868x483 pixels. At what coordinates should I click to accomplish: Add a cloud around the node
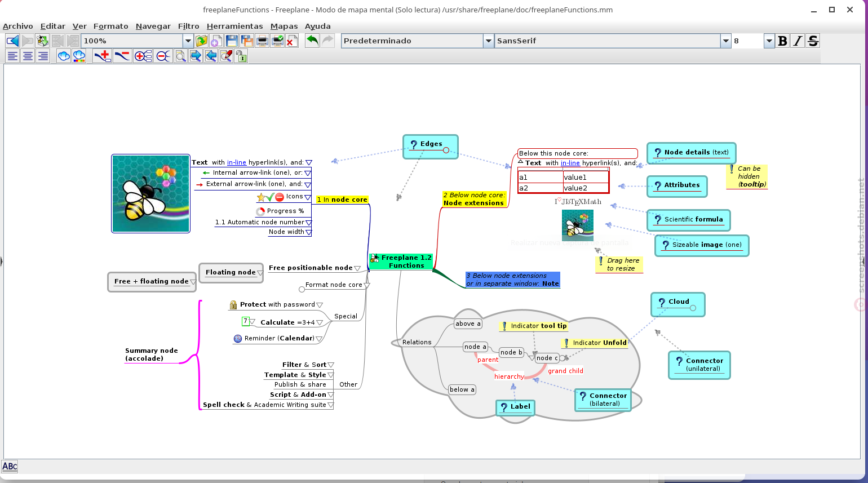(x=64, y=56)
